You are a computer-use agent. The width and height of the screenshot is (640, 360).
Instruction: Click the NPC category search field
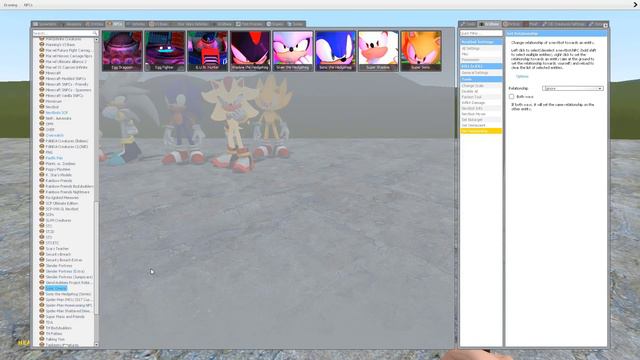(65, 33)
